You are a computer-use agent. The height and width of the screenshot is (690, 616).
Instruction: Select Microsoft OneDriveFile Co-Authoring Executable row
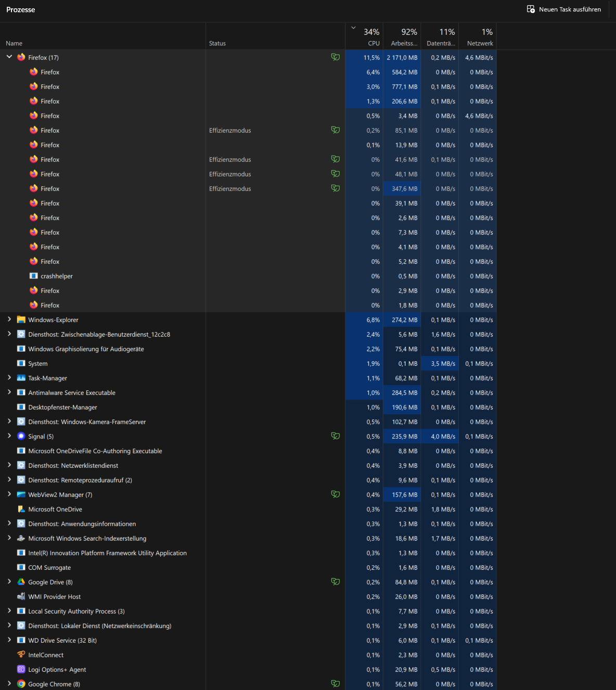pyautogui.click(x=248, y=451)
